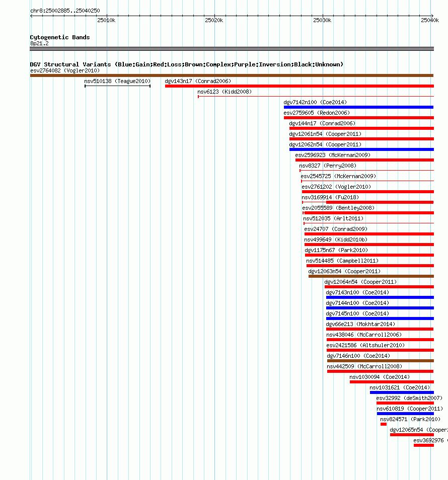Click dgv7145n100 (Coe2014) label

coord(357,313)
